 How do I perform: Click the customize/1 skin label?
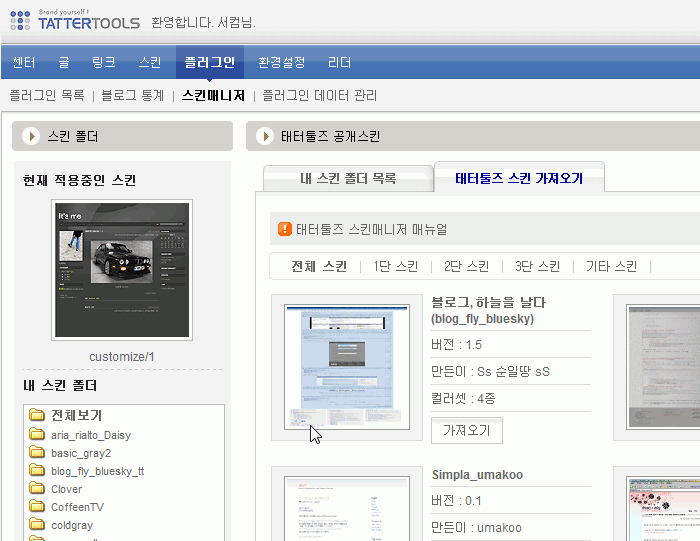coord(122,357)
